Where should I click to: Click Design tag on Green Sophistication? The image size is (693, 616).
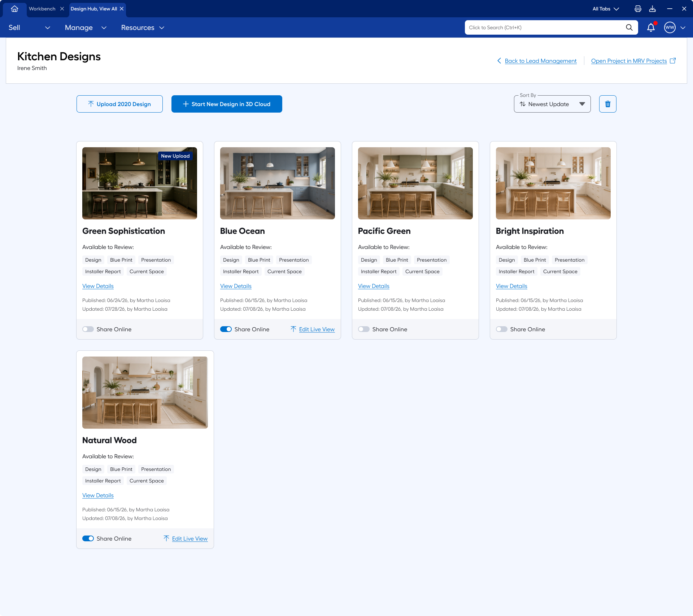[93, 260]
